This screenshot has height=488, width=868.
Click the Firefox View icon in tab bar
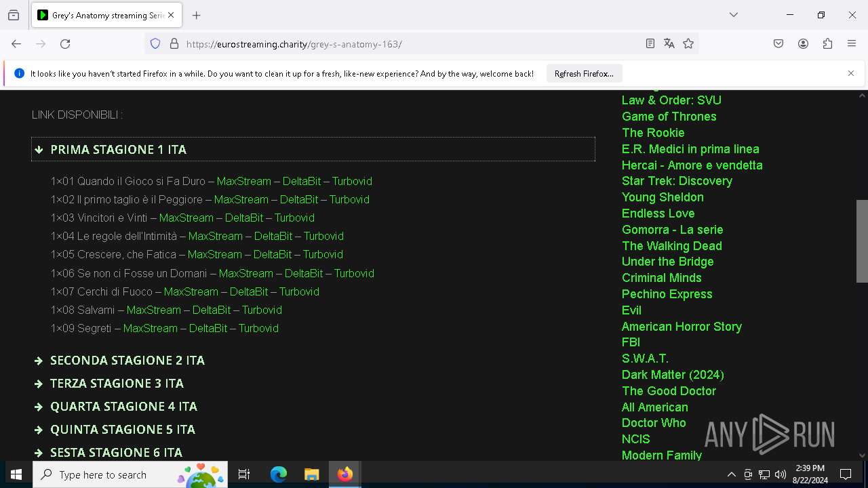[x=14, y=15]
